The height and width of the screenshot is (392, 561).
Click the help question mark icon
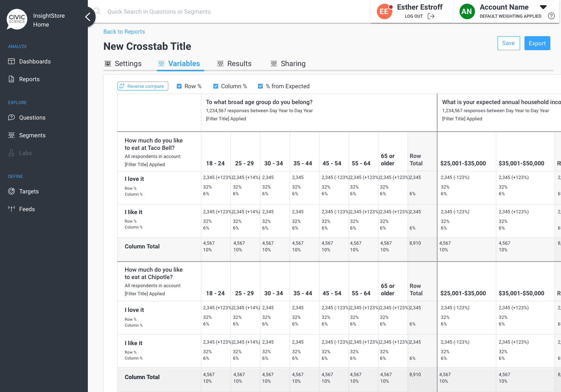click(x=551, y=16)
